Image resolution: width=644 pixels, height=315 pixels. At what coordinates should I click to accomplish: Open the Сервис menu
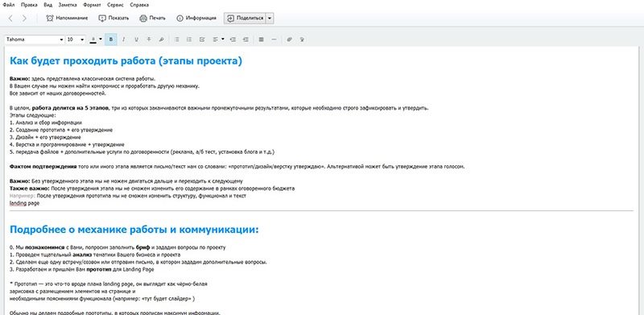coord(115,5)
